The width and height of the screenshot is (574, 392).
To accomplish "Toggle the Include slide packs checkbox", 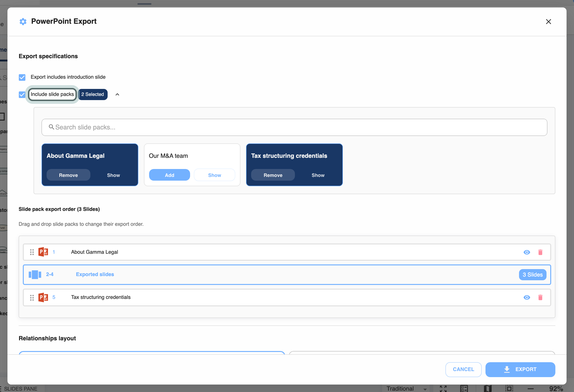I will 22,95.
